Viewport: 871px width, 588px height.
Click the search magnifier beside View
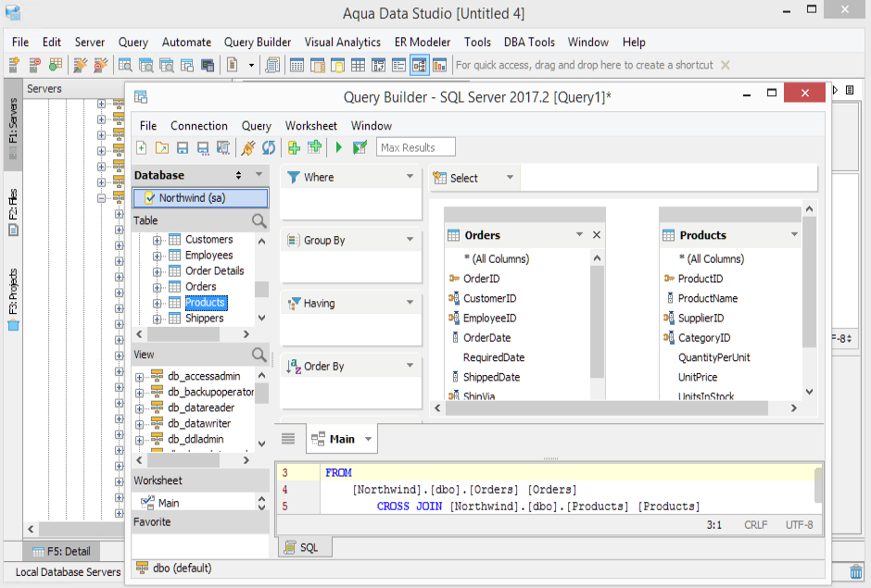pos(259,355)
